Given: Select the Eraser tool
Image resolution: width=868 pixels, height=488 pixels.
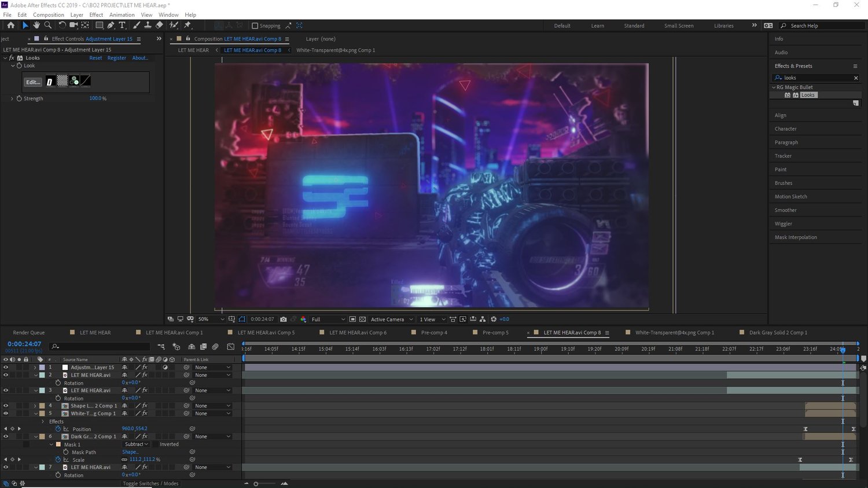Looking at the screenshot, I should 159,25.
